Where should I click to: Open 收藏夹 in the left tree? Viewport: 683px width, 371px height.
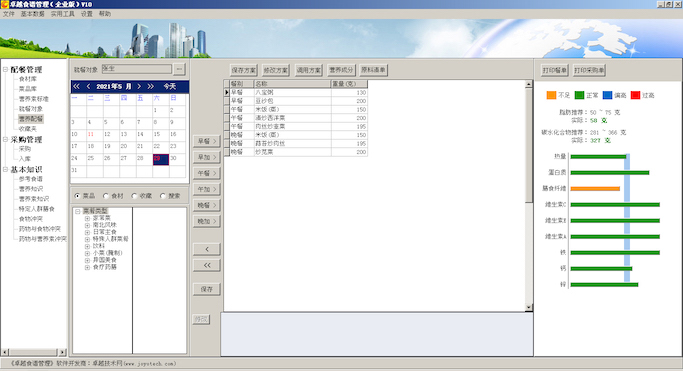pyautogui.click(x=28, y=129)
